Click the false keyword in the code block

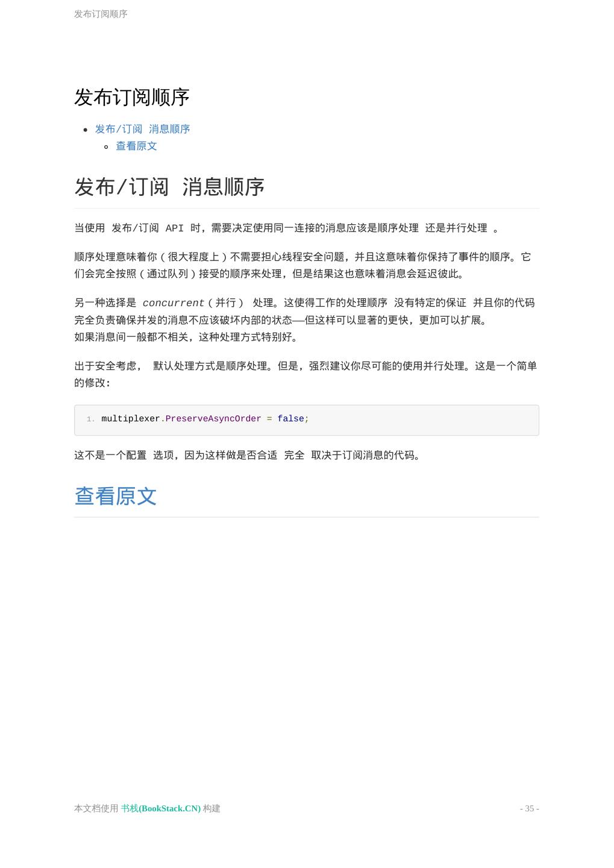pyautogui.click(x=290, y=419)
